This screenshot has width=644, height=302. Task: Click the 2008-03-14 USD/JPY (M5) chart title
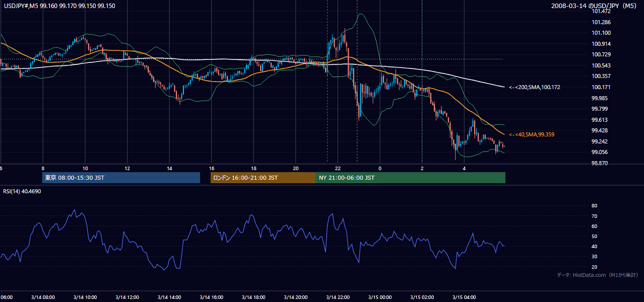tap(595, 6)
